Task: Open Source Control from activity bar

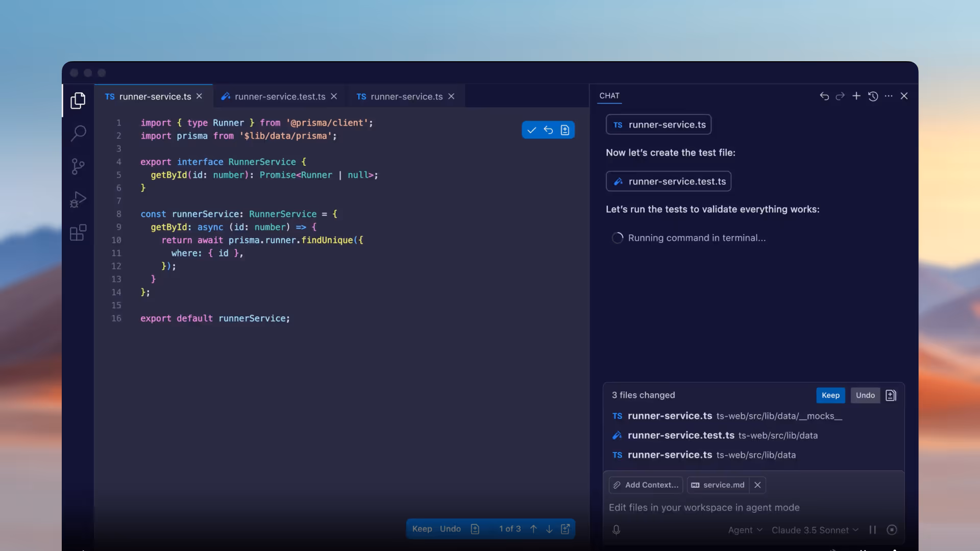Action: coord(78,166)
